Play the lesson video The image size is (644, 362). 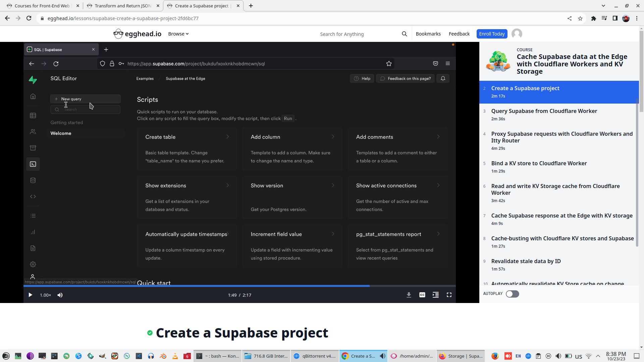[30, 295]
